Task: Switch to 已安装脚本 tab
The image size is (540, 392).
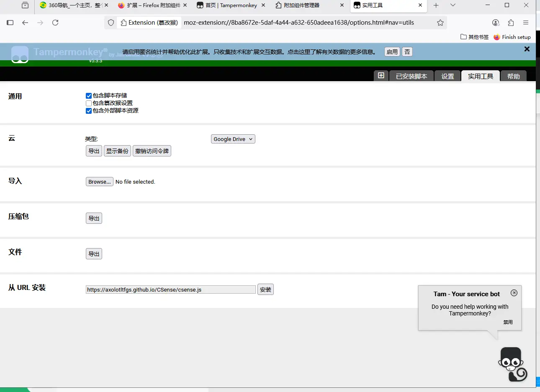Action: pyautogui.click(x=411, y=76)
